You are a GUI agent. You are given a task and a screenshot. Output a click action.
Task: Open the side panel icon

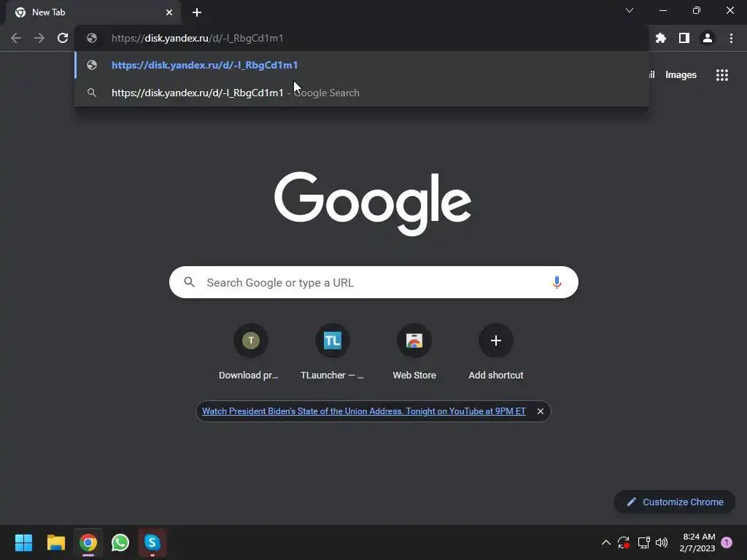click(684, 38)
